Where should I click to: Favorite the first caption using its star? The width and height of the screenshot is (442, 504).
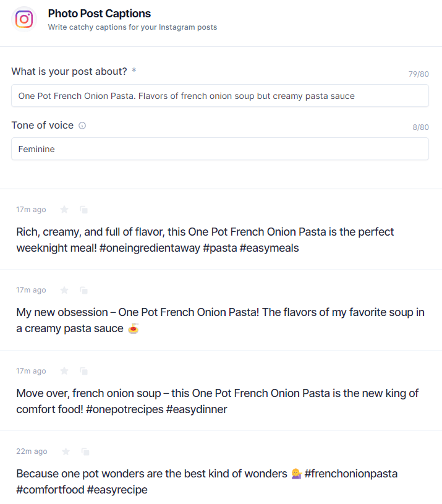click(64, 210)
